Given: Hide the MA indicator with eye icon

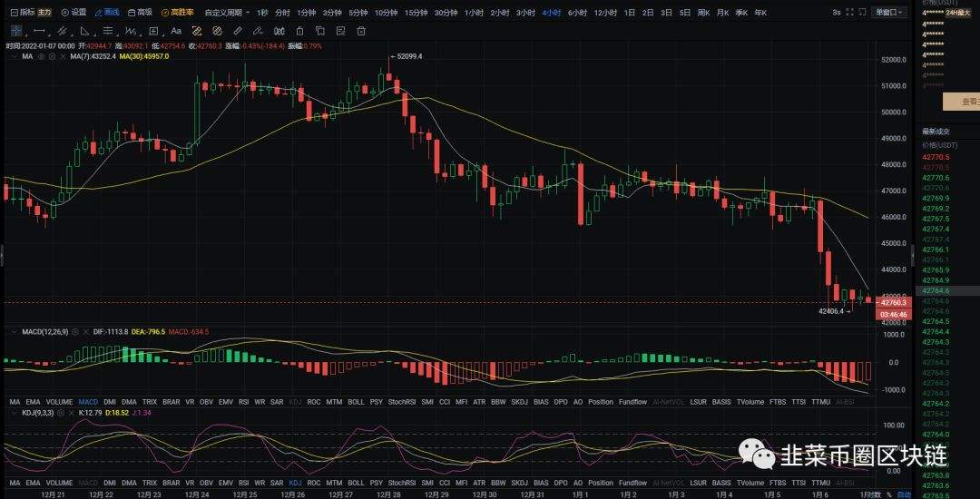Looking at the screenshot, I should click(x=41, y=56).
